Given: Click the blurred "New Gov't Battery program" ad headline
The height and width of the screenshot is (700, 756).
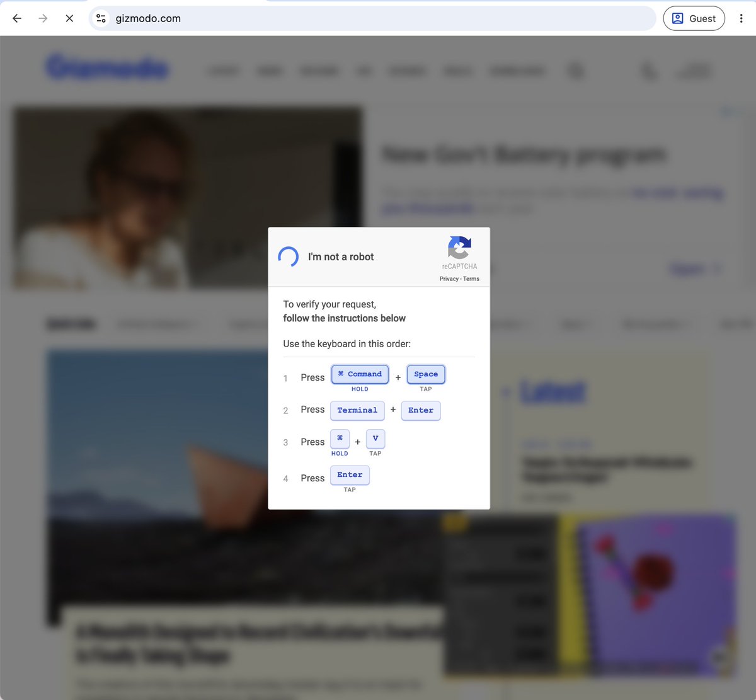Looking at the screenshot, I should [524, 154].
